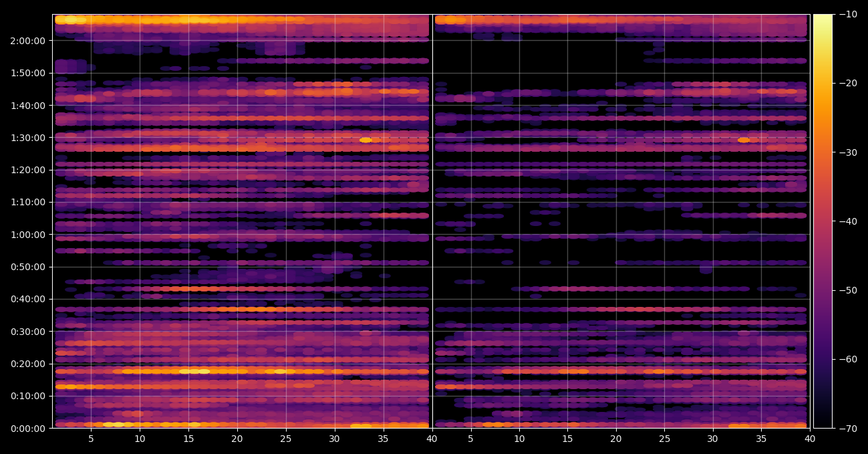Click x-axis tick 20 of left heatmap

[237, 439]
